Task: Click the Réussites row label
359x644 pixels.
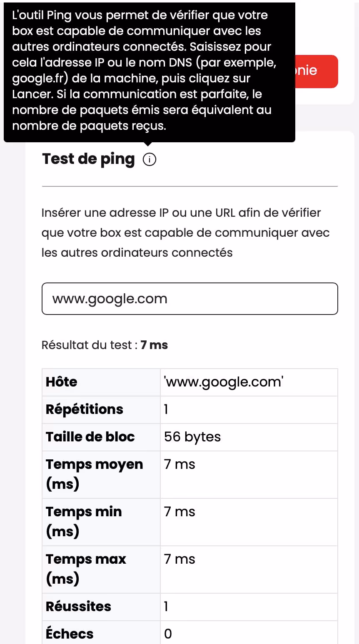Action: pos(79,607)
